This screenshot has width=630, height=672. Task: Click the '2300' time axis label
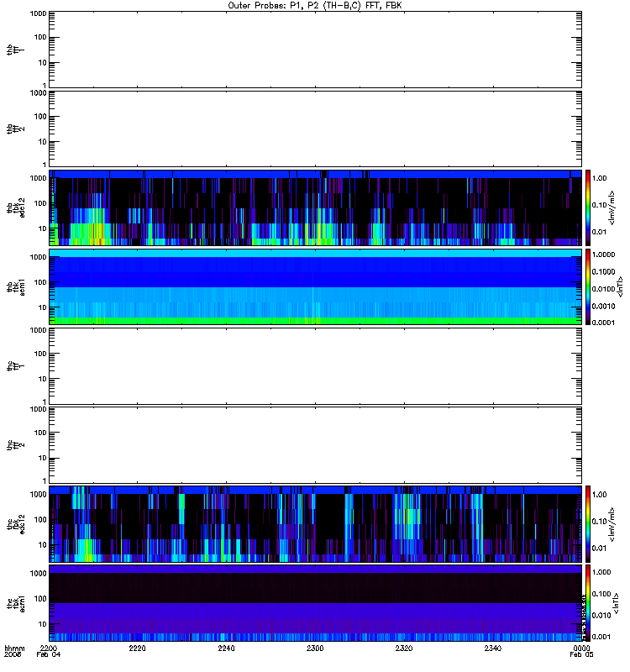tap(315, 648)
